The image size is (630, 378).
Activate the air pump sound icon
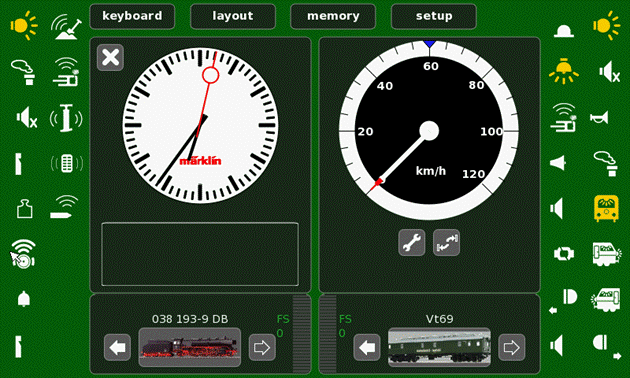pyautogui.click(x=66, y=118)
